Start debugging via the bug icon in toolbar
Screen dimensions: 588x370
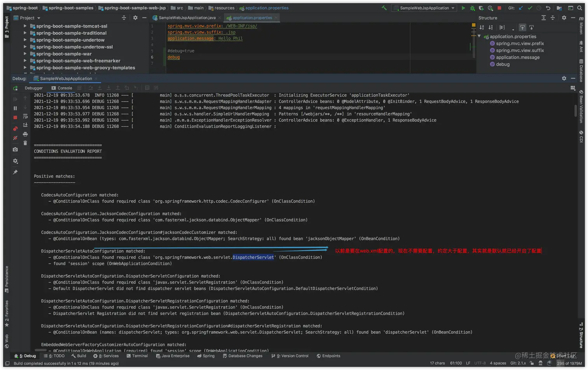coord(472,8)
